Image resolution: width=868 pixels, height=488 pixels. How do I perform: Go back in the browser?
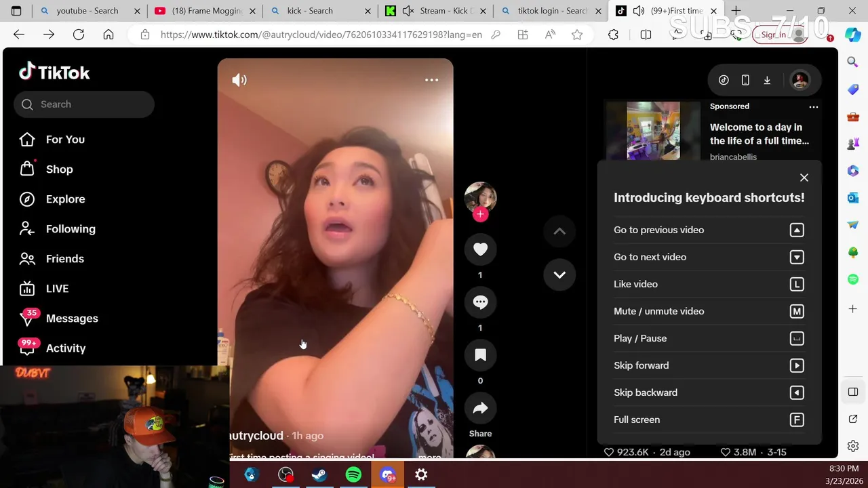tap(19, 35)
